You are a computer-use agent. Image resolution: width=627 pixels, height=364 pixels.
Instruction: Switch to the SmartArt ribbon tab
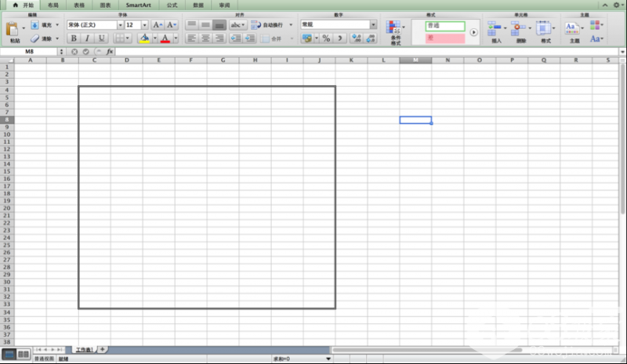[138, 5]
